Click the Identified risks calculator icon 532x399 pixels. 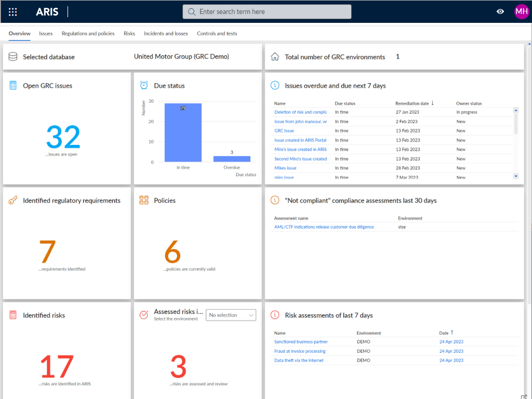tap(13, 315)
